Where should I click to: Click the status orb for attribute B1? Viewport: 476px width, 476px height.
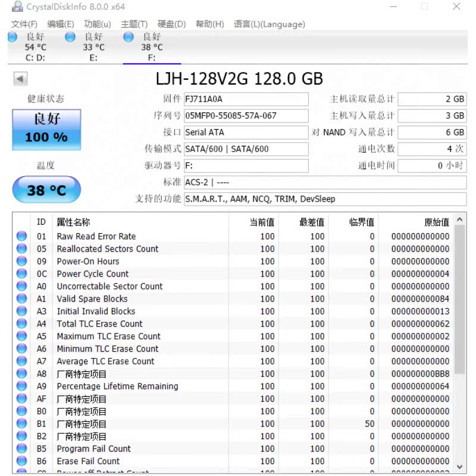[21, 424]
